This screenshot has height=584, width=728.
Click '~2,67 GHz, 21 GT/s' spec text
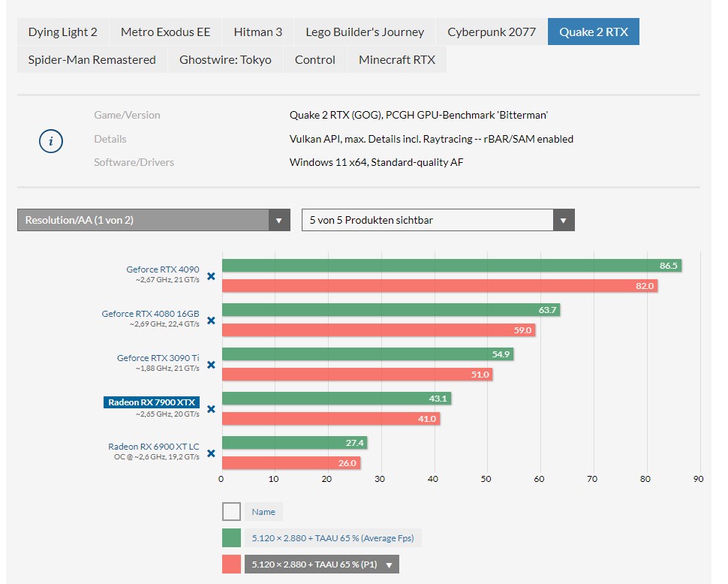pyautogui.click(x=167, y=280)
